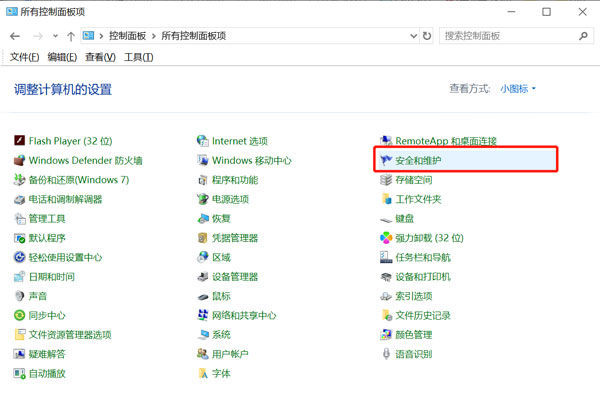Image resolution: width=600 pixels, height=401 pixels.
Task: Click the Internet 选项 globe icon
Action: [x=202, y=141]
